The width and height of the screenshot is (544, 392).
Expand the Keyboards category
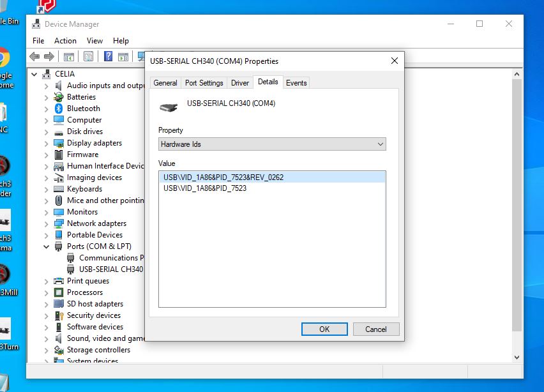coord(46,190)
